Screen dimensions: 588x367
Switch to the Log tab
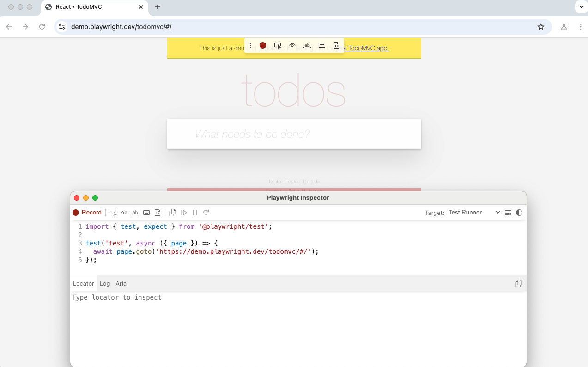pyautogui.click(x=105, y=283)
